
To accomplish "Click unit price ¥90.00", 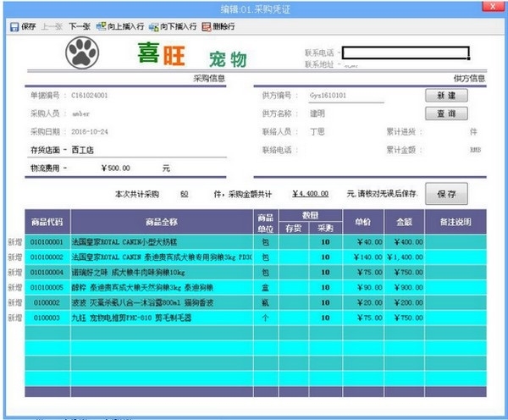I will coord(370,287).
